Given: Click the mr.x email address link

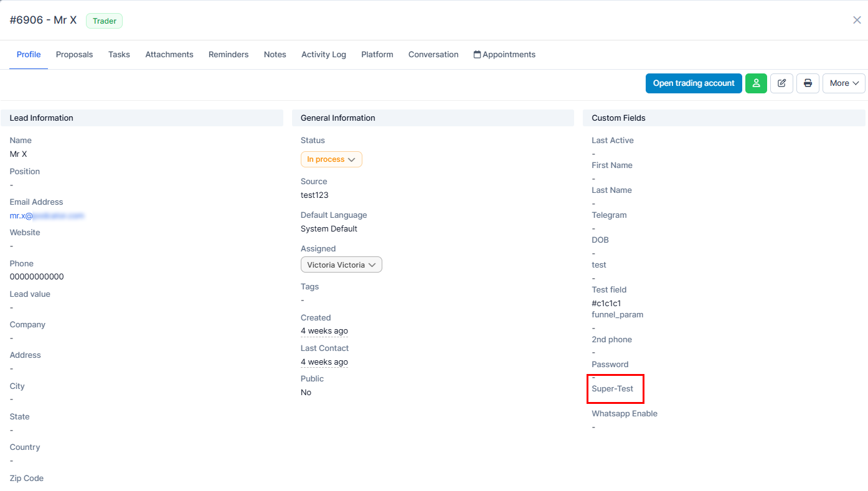Looking at the screenshot, I should tap(47, 216).
